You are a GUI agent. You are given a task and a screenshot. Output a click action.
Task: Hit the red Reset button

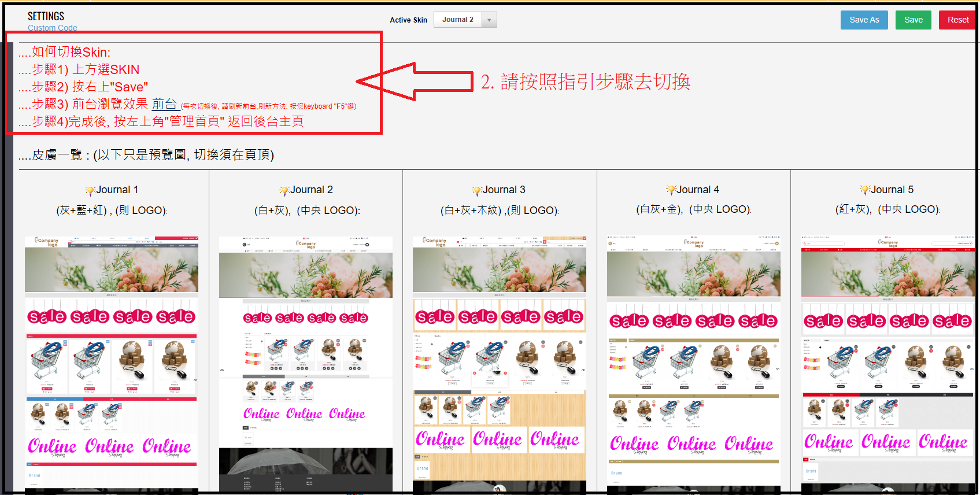click(957, 20)
